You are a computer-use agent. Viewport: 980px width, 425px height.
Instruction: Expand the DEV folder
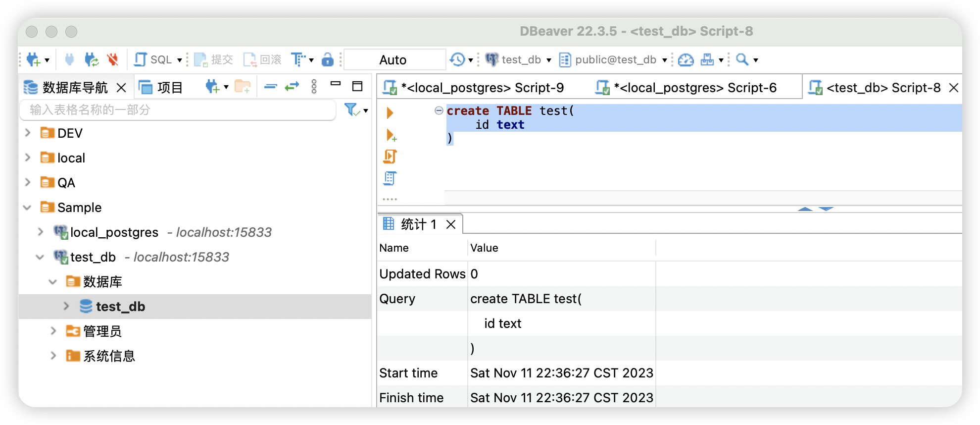point(28,133)
